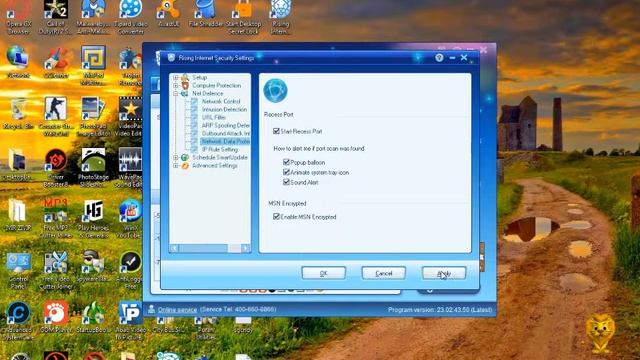Image resolution: width=640 pixels, height=360 pixels.
Task: Click the OK button
Action: pyautogui.click(x=324, y=273)
